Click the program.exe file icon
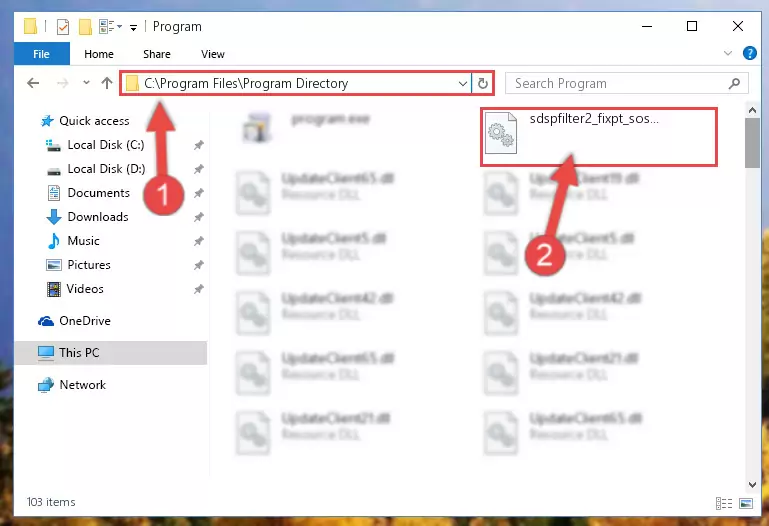Image resolution: width=769 pixels, height=526 pixels. [x=256, y=127]
